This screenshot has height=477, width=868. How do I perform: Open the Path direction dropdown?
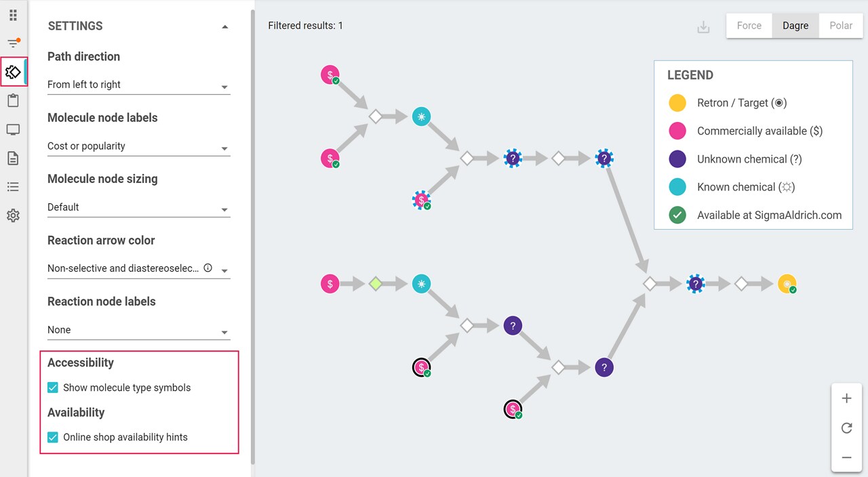[x=139, y=85]
